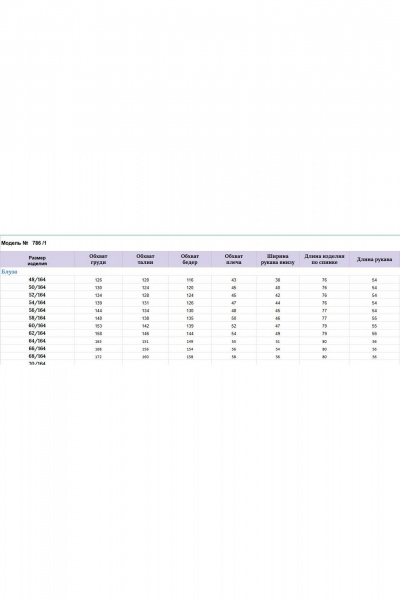400x600 pixels.
Task: Select the 66/164 size row label
Action: [37, 349]
